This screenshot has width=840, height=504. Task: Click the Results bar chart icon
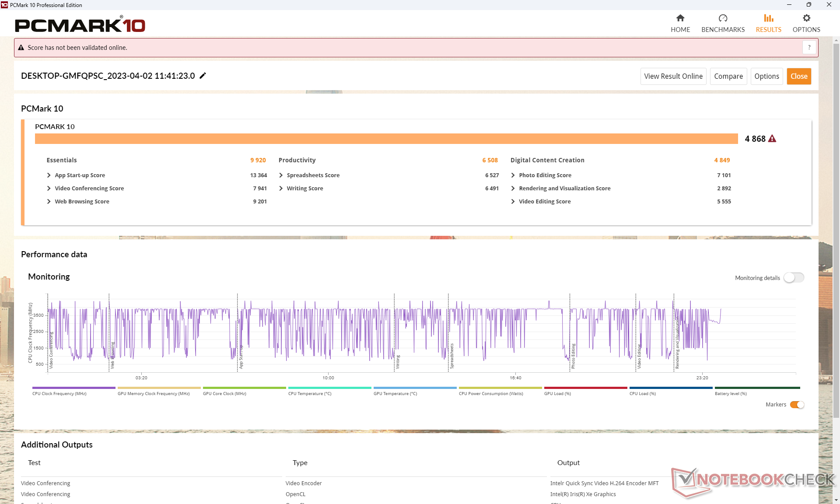768,18
